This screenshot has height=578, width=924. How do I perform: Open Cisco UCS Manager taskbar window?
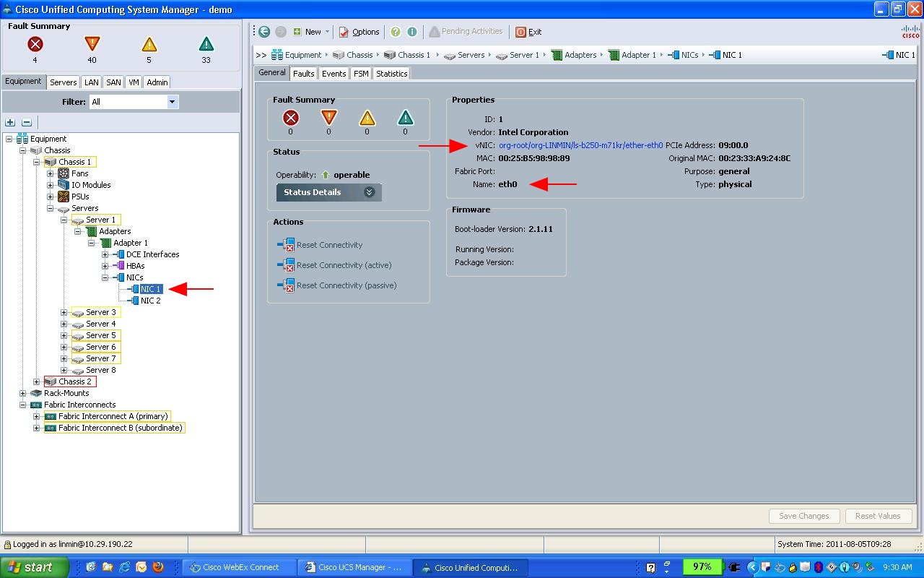[355, 567]
